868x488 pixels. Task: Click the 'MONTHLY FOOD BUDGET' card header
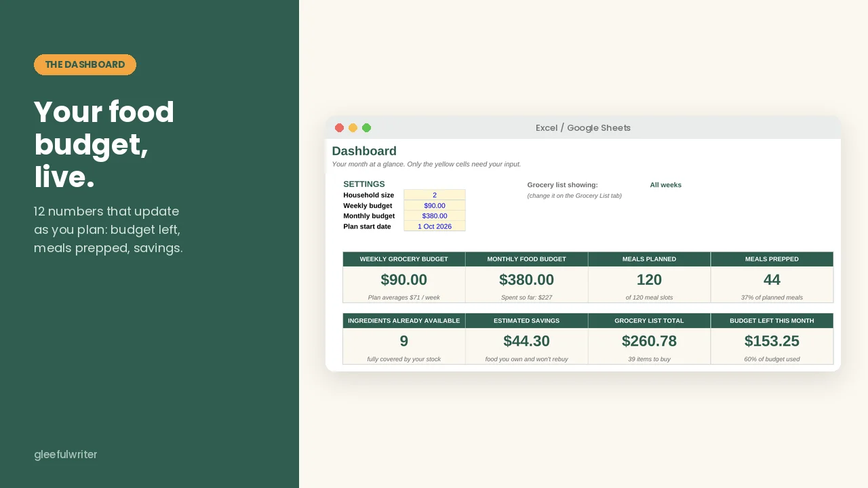click(527, 259)
